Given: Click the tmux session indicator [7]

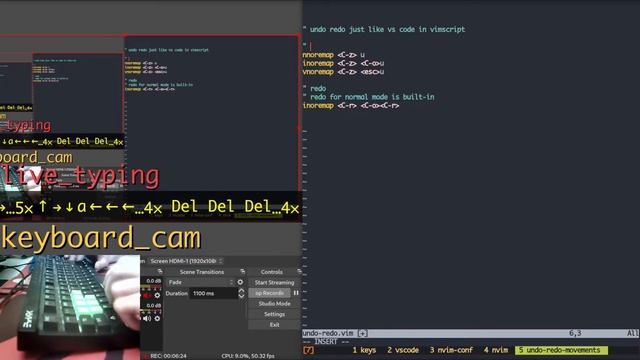Looking at the screenshot, I should coord(309,350).
